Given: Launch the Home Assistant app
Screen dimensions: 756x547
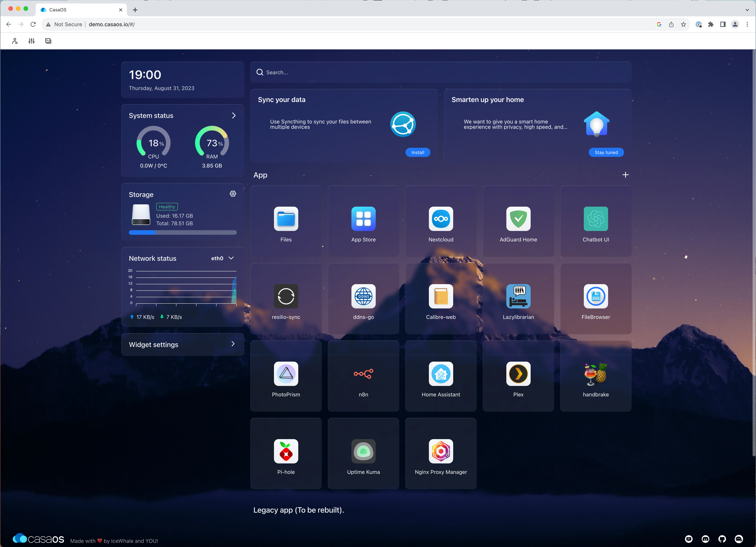Looking at the screenshot, I should point(441,374).
